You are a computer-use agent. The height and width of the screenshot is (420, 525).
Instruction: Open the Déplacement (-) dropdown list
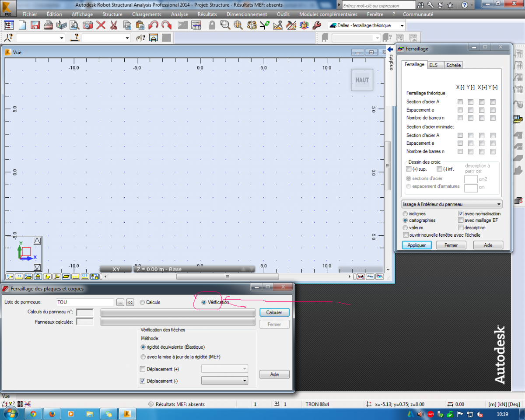coord(224,381)
